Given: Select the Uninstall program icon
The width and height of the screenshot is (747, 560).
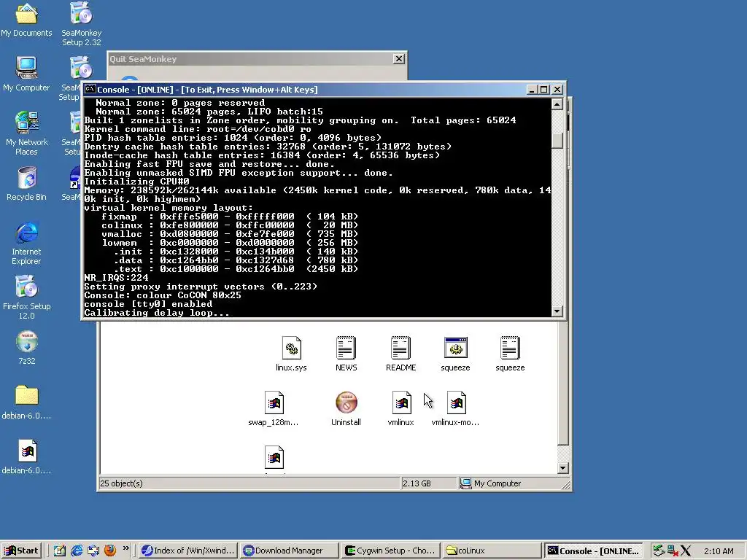Looking at the screenshot, I should pyautogui.click(x=346, y=408).
